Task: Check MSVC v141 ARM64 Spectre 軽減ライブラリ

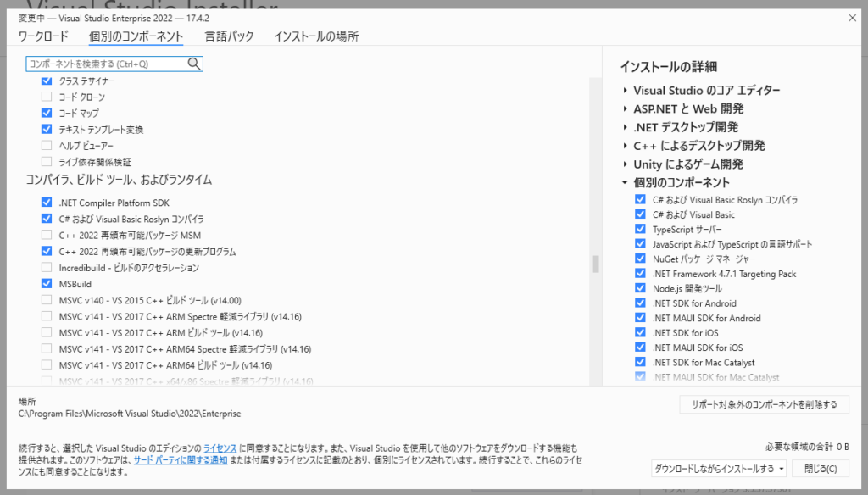Action: point(47,349)
